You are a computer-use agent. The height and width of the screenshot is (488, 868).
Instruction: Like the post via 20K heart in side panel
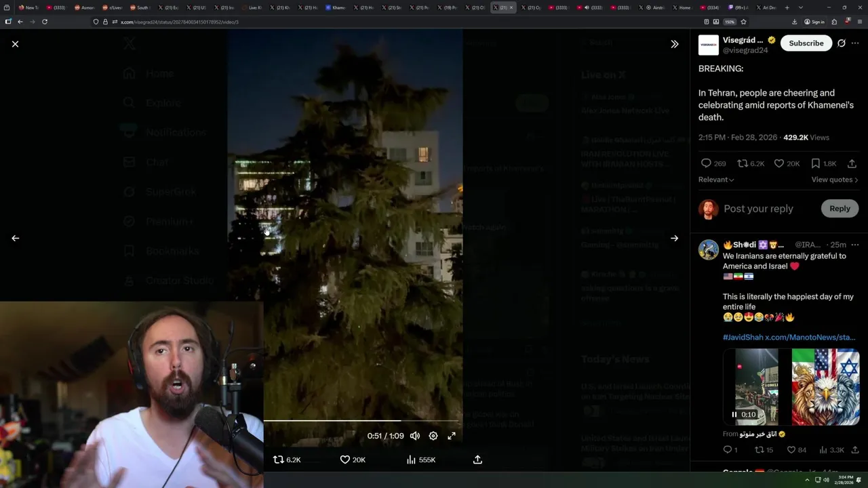[787, 163]
